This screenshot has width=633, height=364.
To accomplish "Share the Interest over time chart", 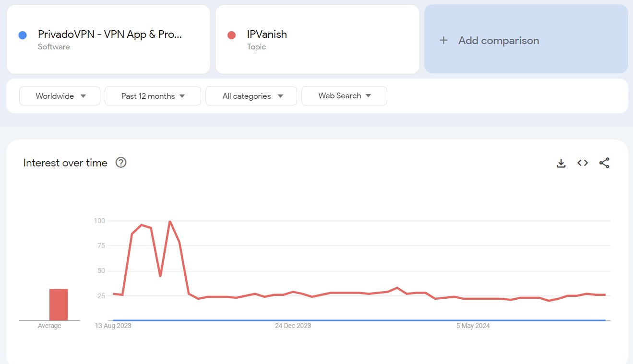I will coord(604,163).
